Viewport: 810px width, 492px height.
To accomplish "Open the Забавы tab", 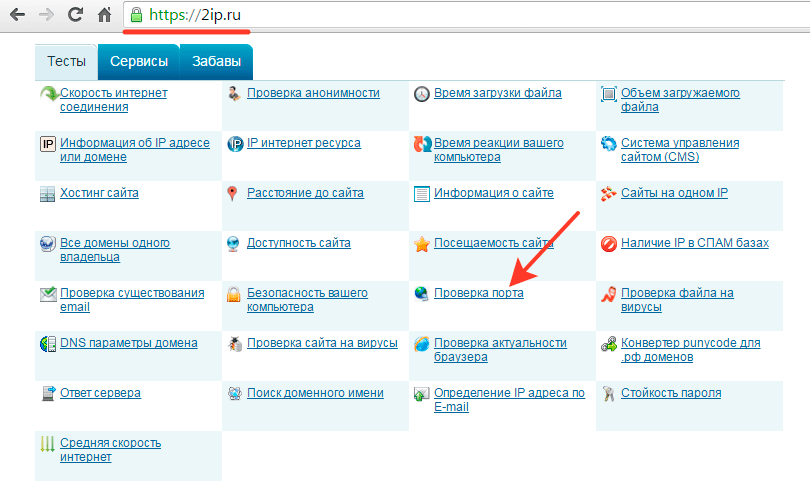I will (x=216, y=61).
